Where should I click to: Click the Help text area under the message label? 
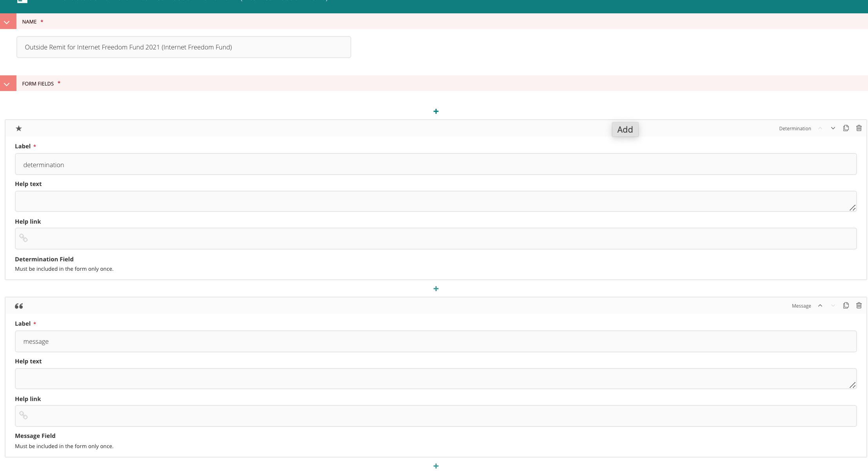pyautogui.click(x=431, y=378)
